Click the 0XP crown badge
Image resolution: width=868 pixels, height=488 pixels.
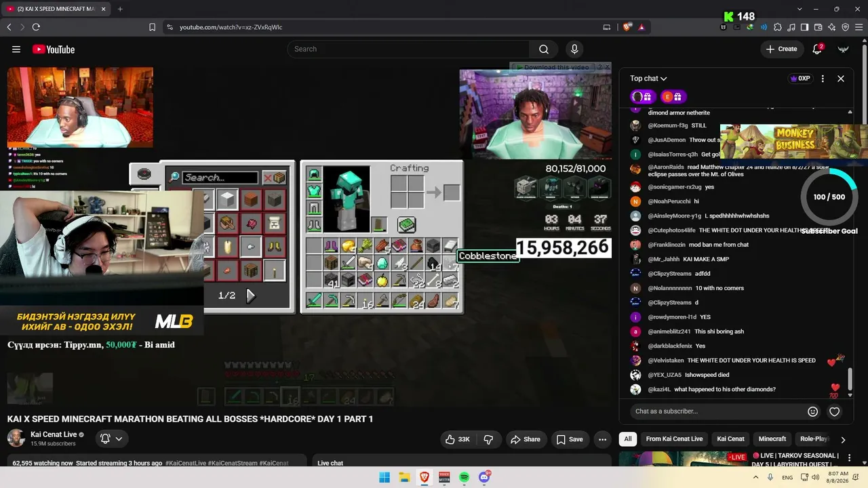pyautogui.click(x=800, y=79)
